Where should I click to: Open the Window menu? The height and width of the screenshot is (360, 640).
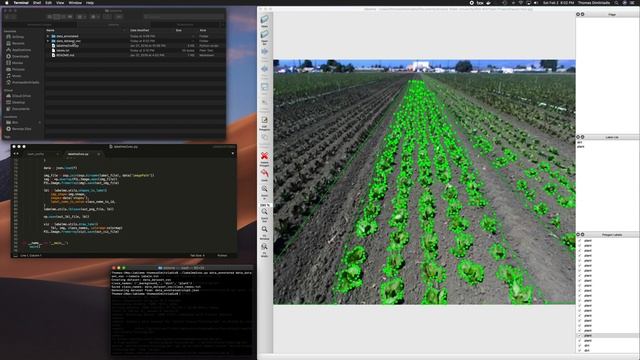pos(75,2)
